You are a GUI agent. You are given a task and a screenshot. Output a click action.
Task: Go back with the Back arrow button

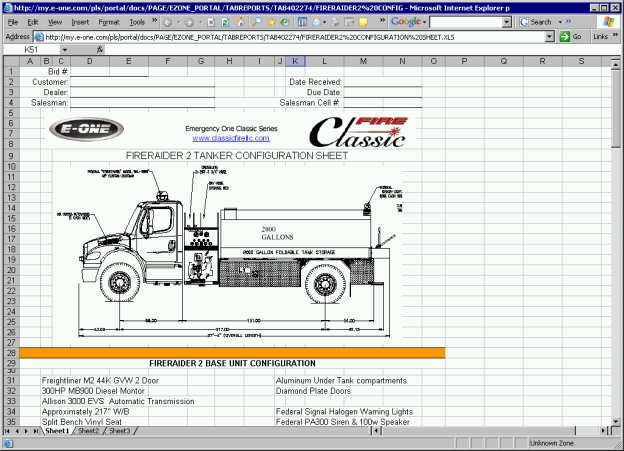168,22
